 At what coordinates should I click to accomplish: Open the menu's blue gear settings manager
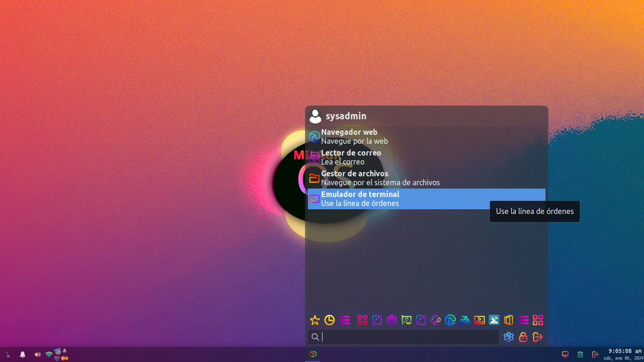(509, 337)
